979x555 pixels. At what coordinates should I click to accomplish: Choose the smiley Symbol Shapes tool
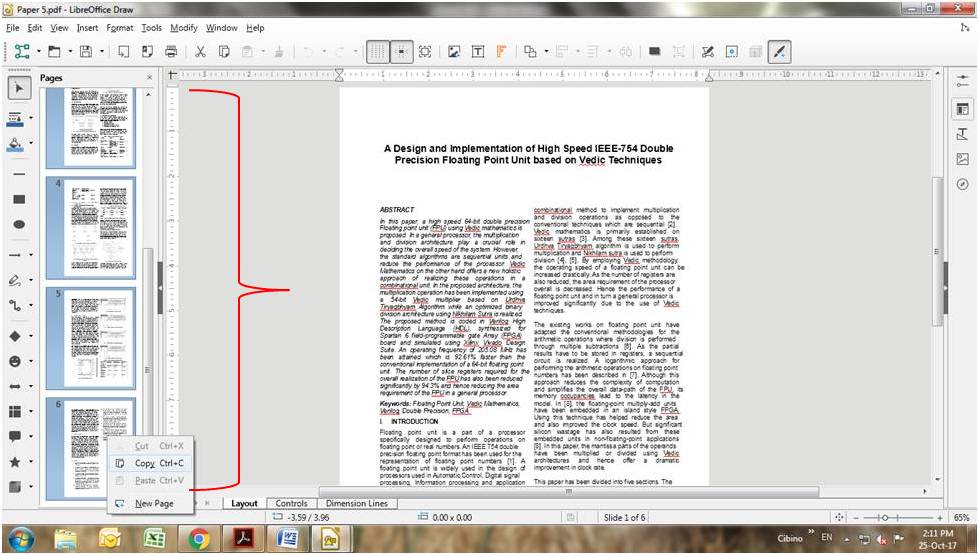16,361
